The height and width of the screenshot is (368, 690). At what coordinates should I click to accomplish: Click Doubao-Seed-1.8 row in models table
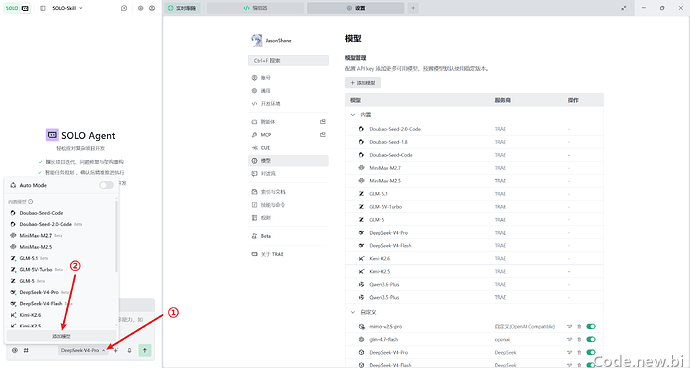click(474, 142)
